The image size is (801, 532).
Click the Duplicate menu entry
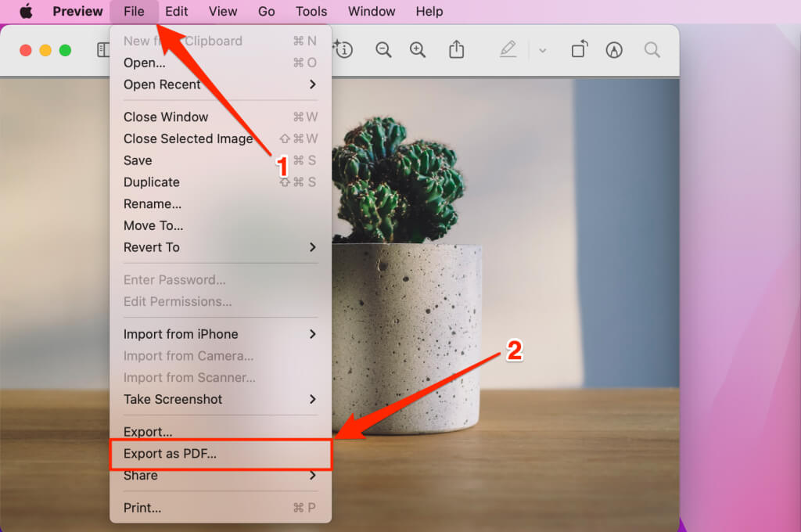[152, 182]
